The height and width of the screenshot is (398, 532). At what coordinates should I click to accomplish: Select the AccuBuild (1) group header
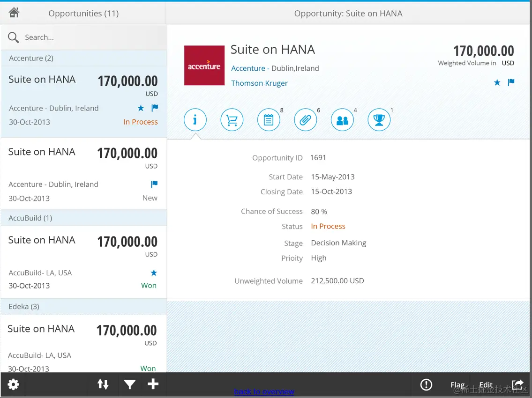pyautogui.click(x=84, y=218)
